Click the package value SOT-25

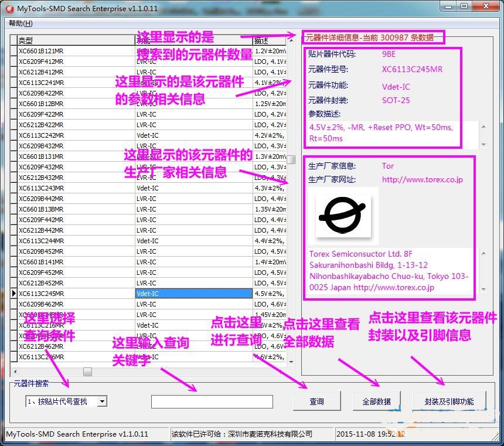pos(396,100)
